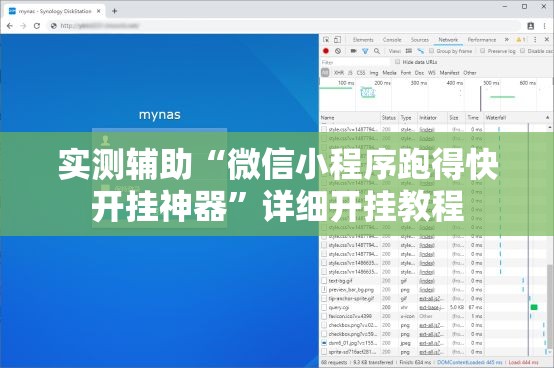The width and height of the screenshot is (554, 368).
Task: Enable the Preserve log checkbox
Action: 483,51
